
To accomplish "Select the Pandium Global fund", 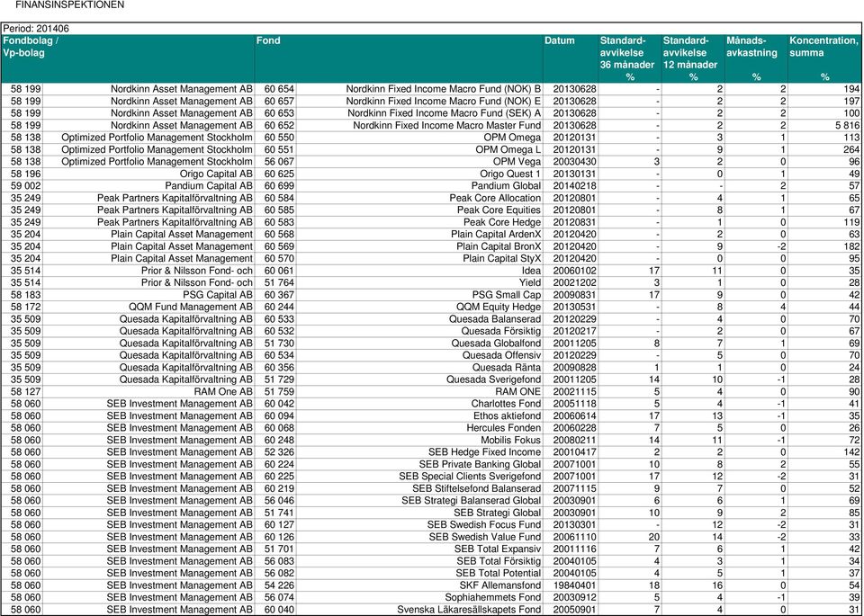I will pos(506,186).
